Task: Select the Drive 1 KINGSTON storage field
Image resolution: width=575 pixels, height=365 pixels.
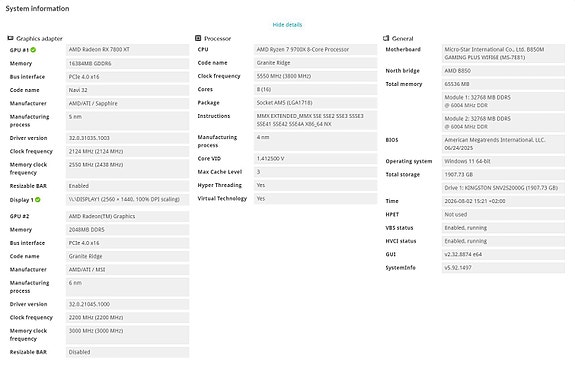Action: coord(503,188)
